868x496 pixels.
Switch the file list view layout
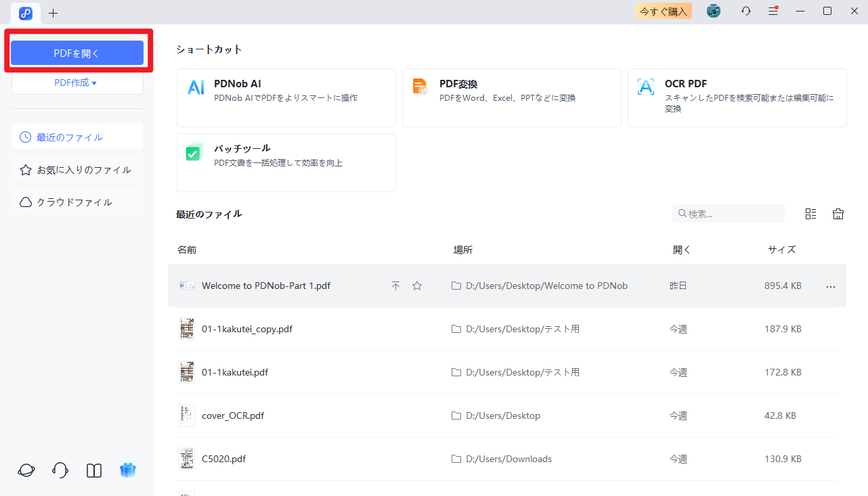[810, 213]
